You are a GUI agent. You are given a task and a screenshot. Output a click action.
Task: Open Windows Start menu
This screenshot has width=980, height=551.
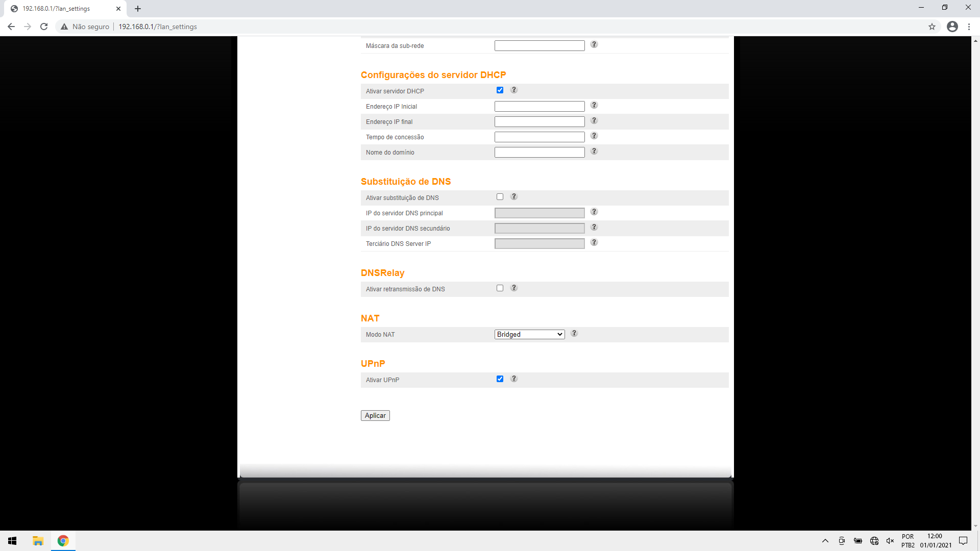12,541
